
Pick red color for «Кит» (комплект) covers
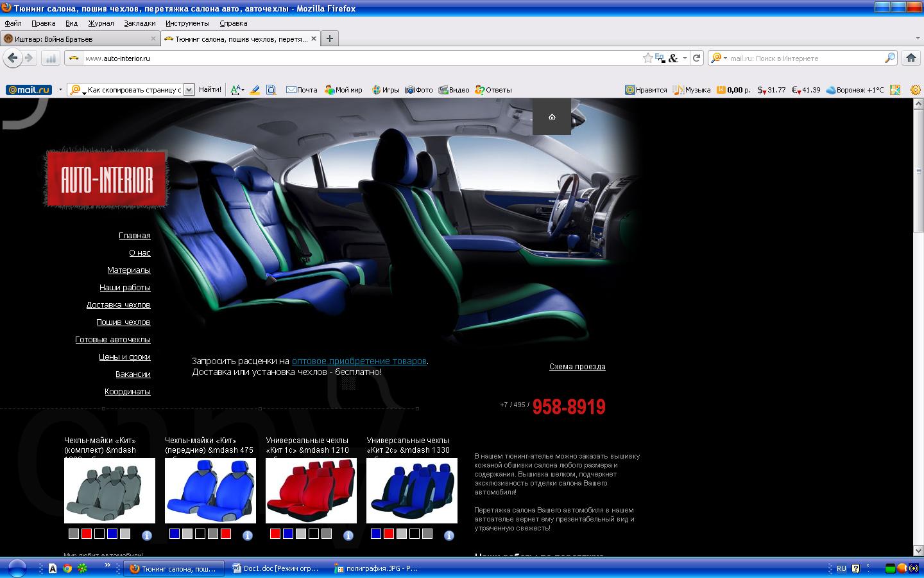click(x=87, y=534)
